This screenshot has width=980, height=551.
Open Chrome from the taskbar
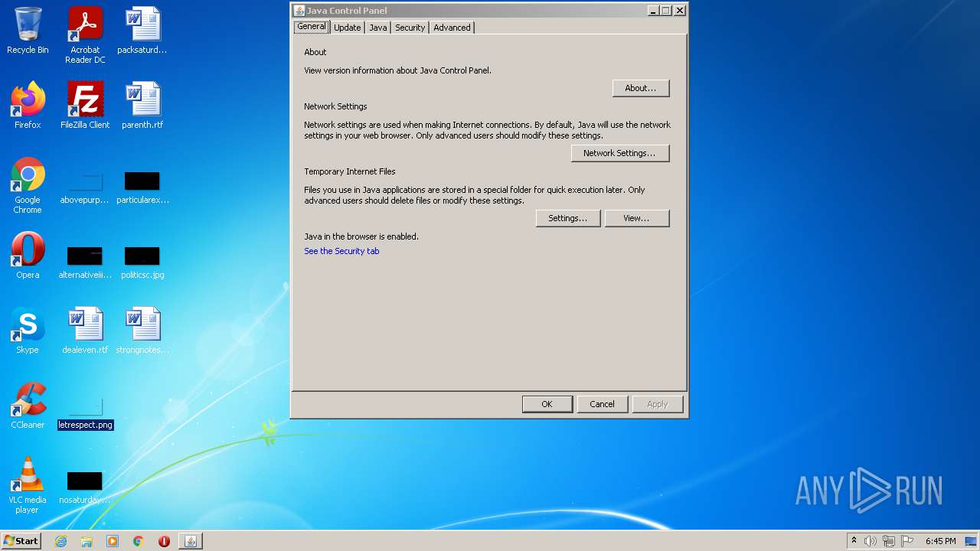point(139,541)
